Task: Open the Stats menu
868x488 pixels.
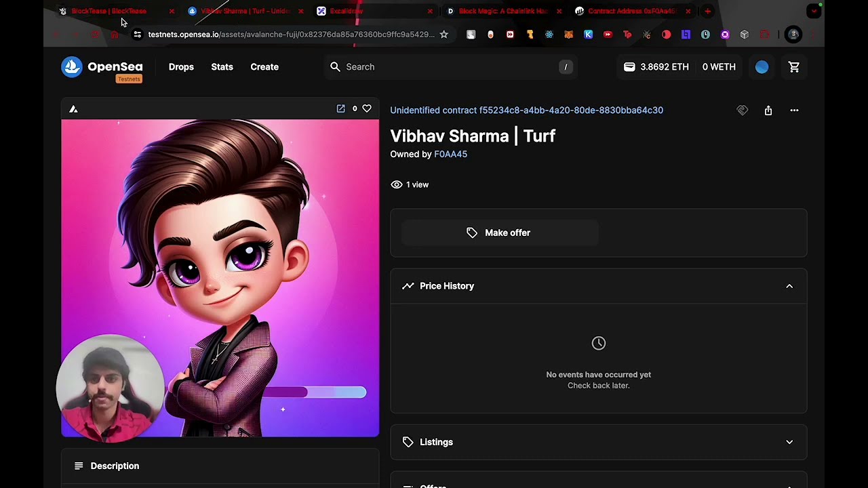Action: point(222,67)
